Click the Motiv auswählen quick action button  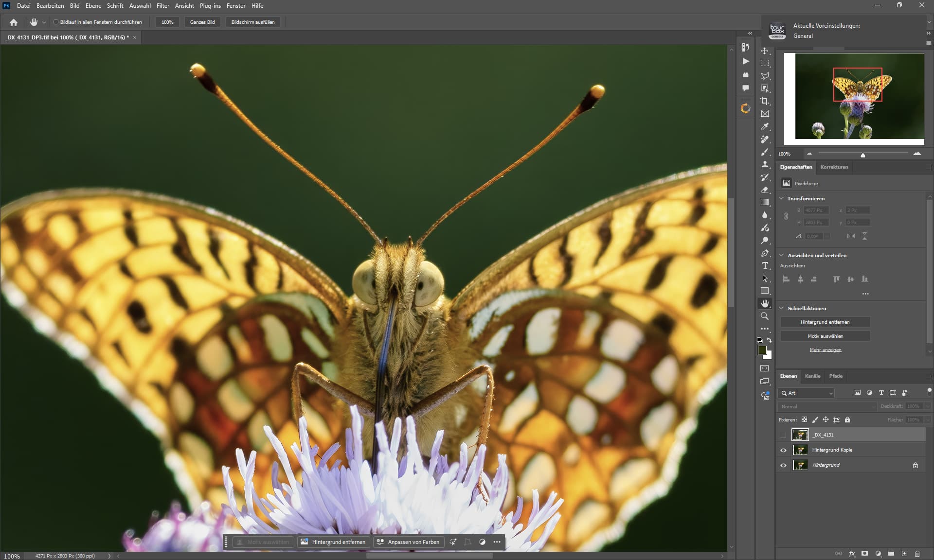[825, 336]
